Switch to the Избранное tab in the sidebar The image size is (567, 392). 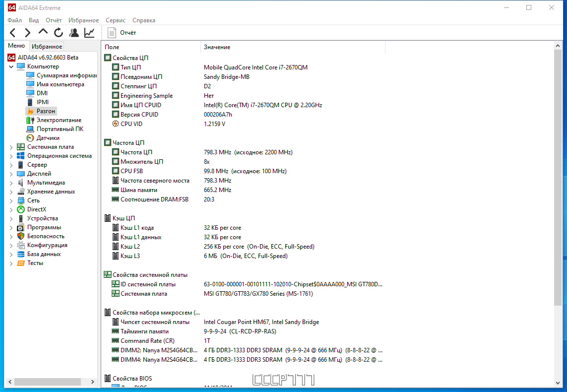pos(47,46)
